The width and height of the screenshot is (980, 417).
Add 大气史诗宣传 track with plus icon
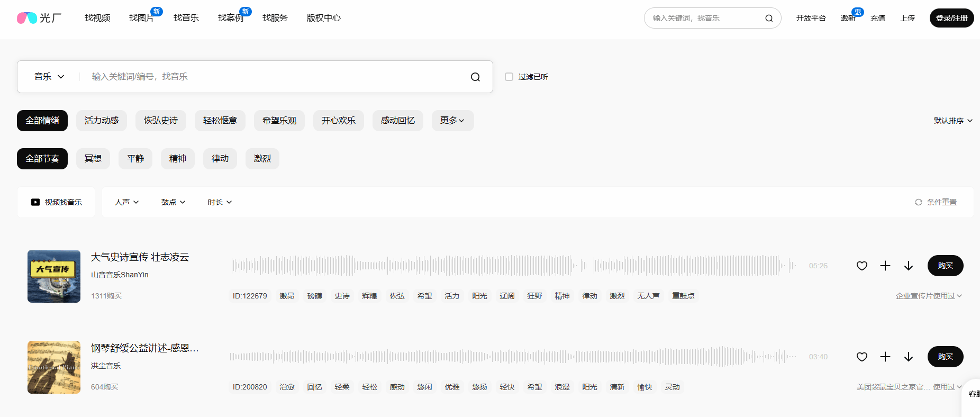tap(885, 266)
